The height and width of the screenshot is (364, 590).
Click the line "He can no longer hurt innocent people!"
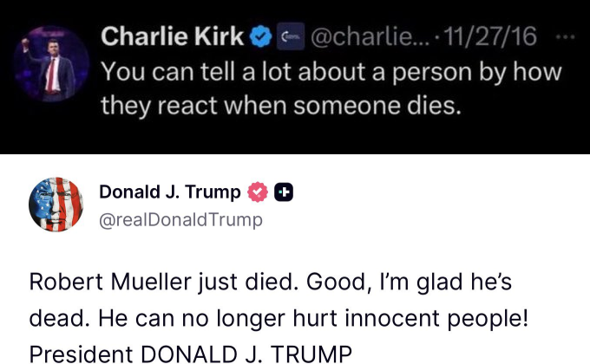(313, 319)
